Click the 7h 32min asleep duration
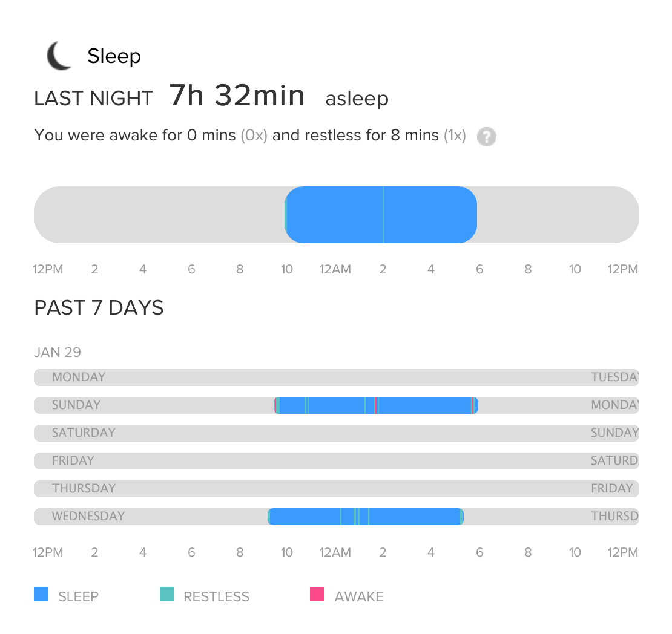The image size is (672, 634). click(x=237, y=96)
